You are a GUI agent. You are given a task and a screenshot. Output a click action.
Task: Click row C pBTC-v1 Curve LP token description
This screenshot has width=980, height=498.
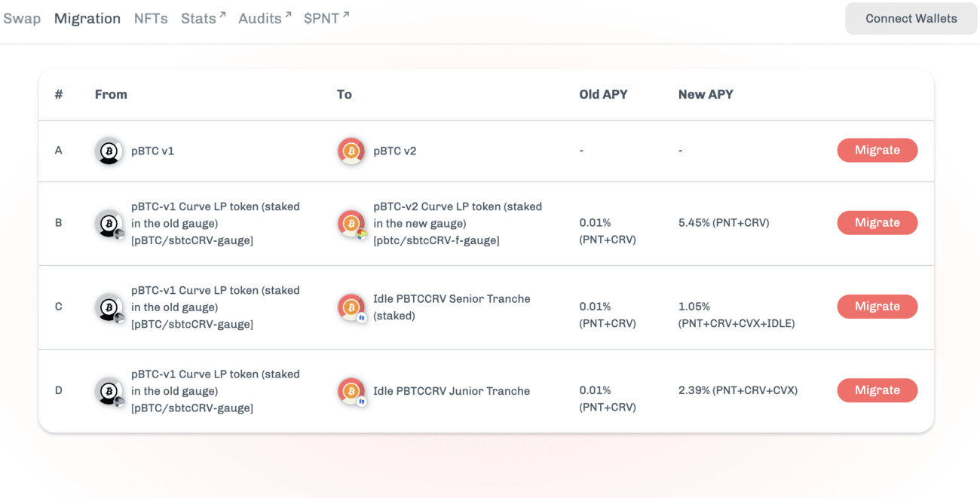[x=216, y=307]
